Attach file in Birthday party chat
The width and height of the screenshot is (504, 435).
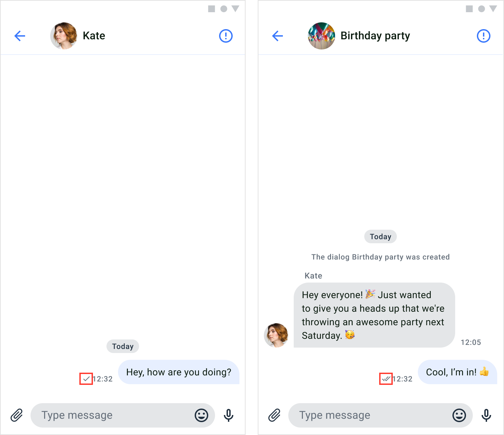(x=274, y=415)
